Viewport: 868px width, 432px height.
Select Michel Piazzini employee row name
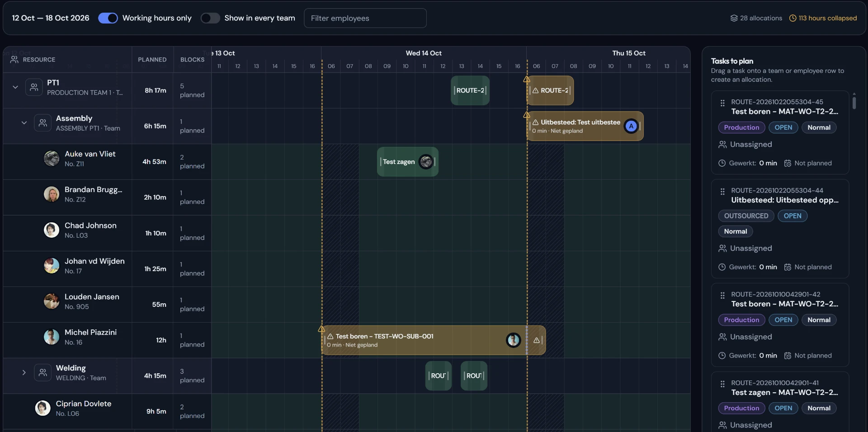pyautogui.click(x=90, y=333)
